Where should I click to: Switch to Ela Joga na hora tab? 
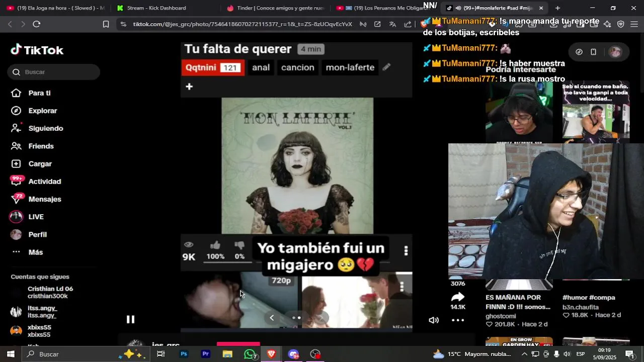point(55,8)
